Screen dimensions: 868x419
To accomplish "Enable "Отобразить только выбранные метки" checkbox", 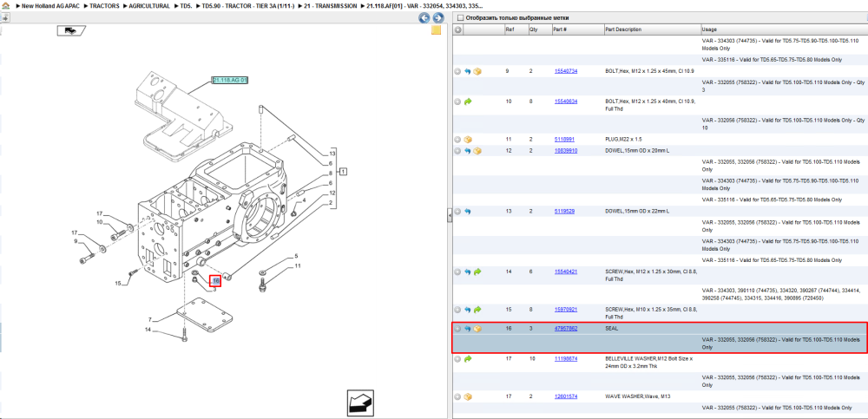I will [460, 17].
